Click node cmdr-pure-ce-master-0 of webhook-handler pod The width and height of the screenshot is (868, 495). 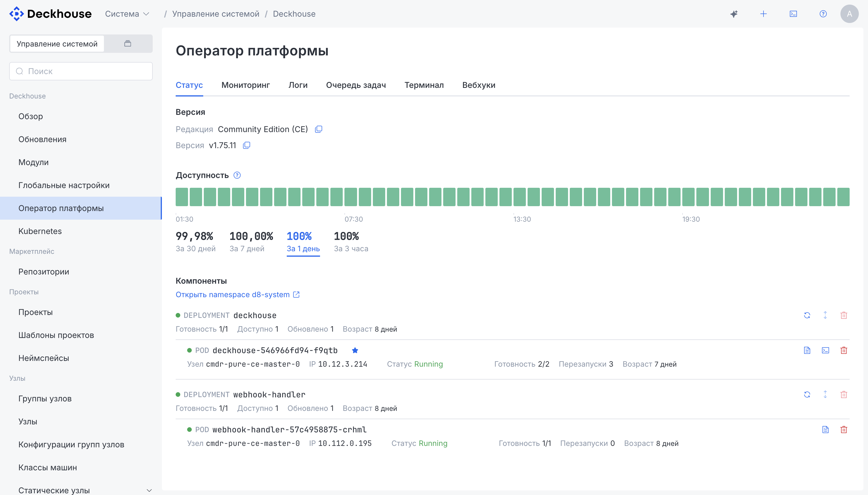(253, 444)
